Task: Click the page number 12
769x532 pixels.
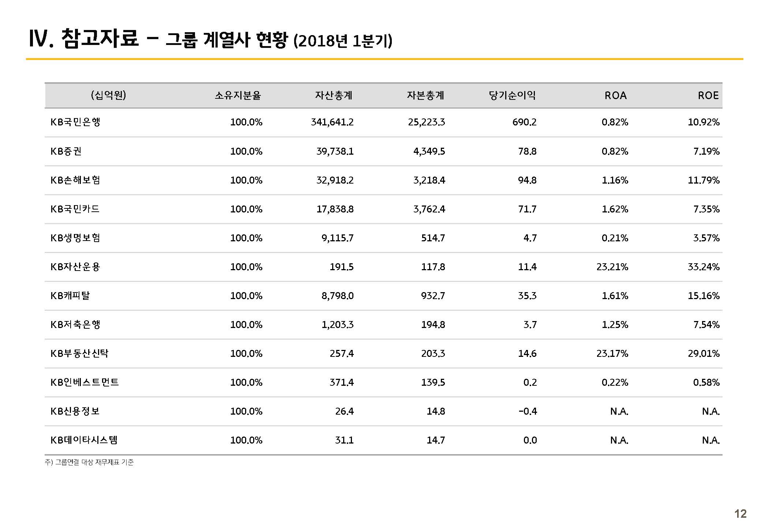Action: (740, 514)
